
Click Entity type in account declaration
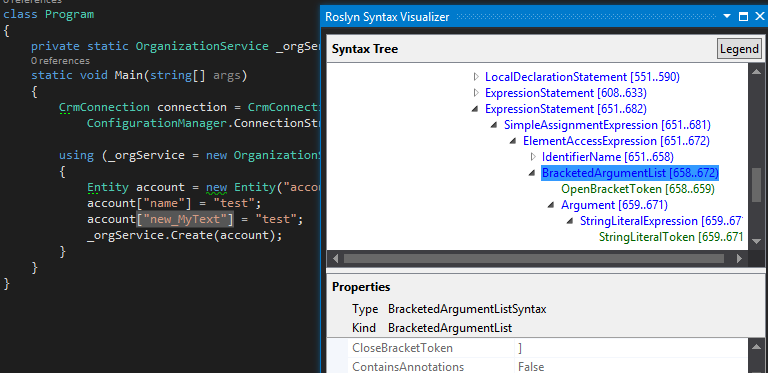pos(108,187)
